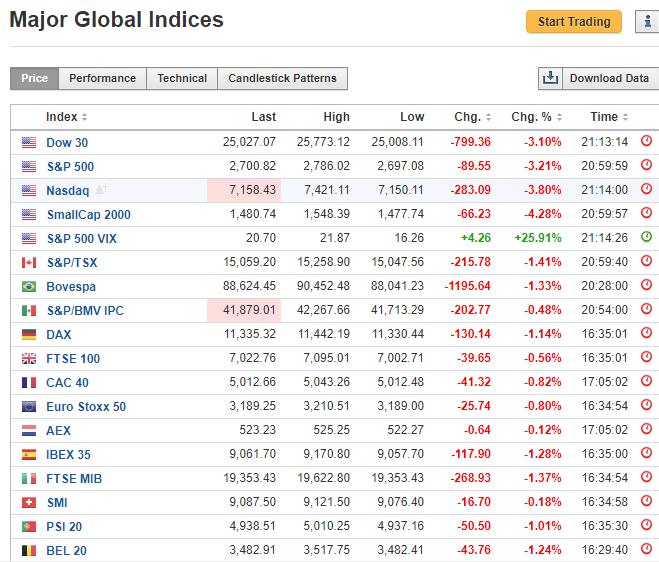Open the Nasdaq index link

(68, 190)
